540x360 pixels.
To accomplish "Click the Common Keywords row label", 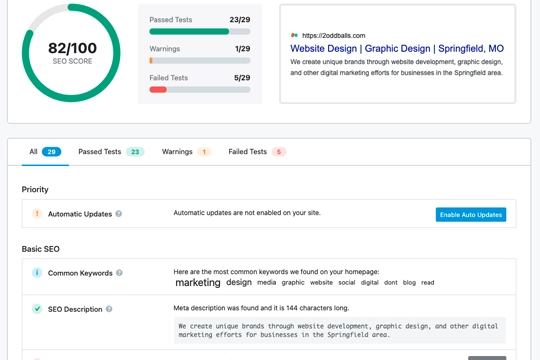I will tap(80, 273).
